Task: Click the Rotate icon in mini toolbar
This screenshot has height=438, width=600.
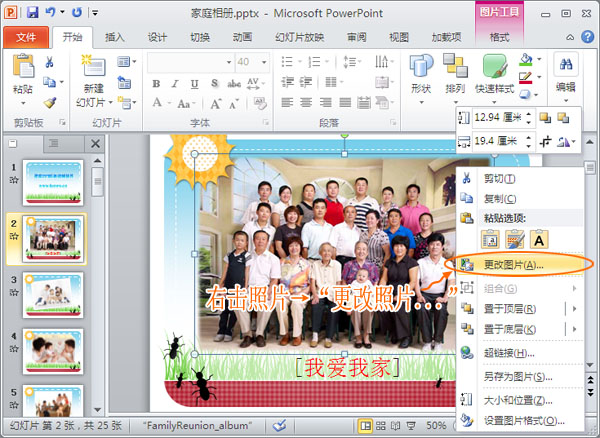Action: point(564,142)
